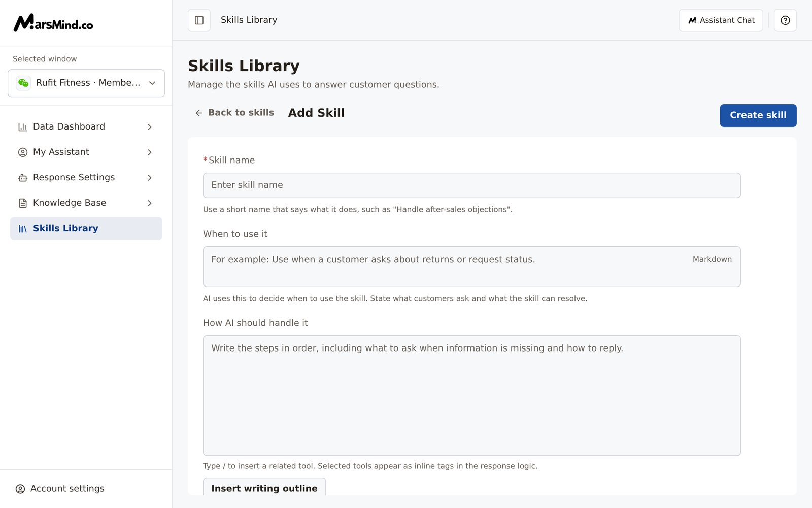Screen dimensions: 812x508
Task: Open My Assistant menu item
Action: pyautogui.click(x=86, y=152)
